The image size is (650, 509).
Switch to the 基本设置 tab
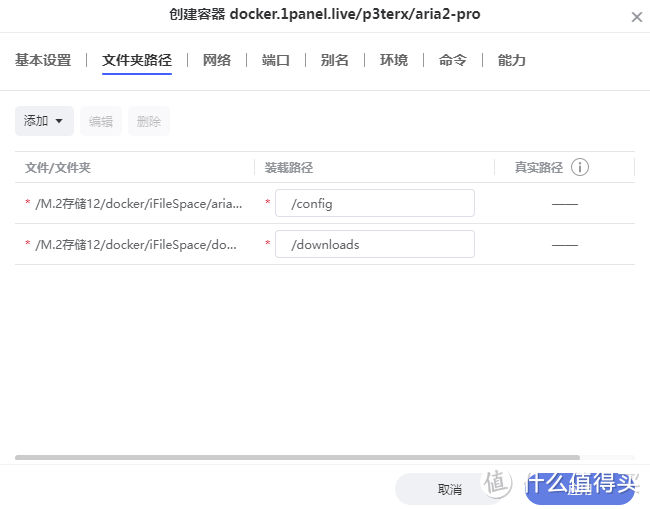click(x=43, y=60)
